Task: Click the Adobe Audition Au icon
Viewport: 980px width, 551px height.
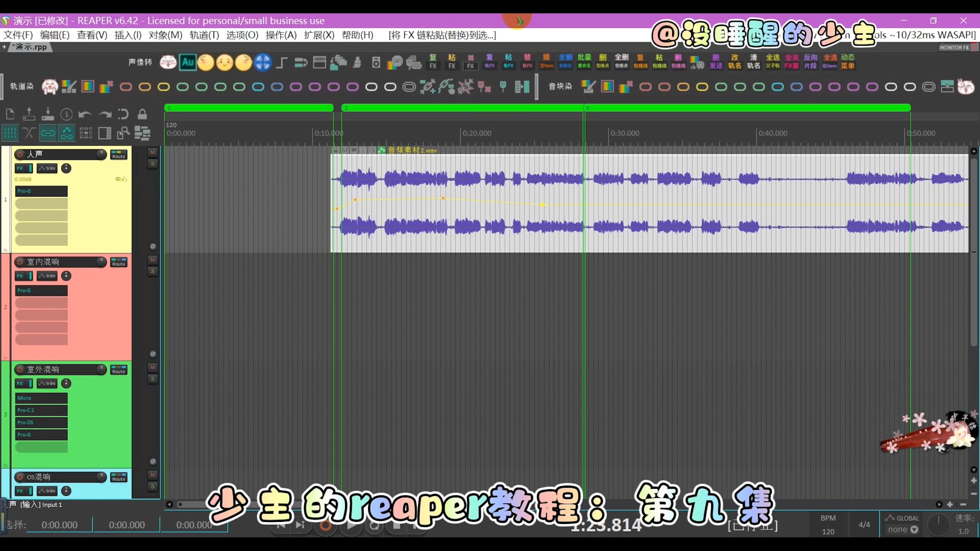Action: (187, 63)
